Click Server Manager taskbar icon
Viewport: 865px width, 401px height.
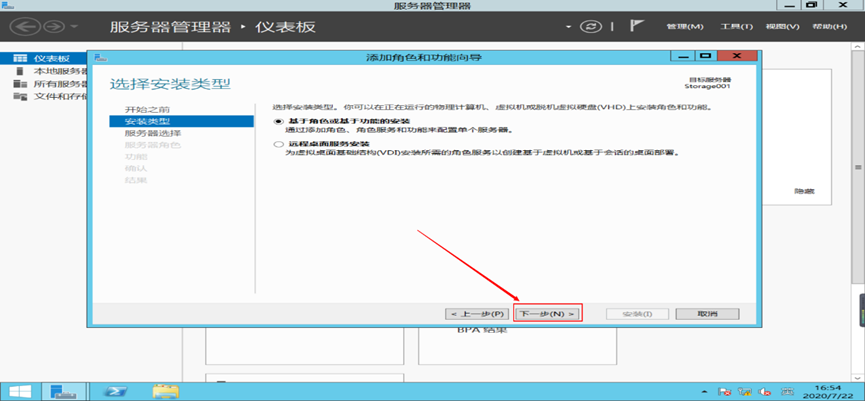[63, 391]
